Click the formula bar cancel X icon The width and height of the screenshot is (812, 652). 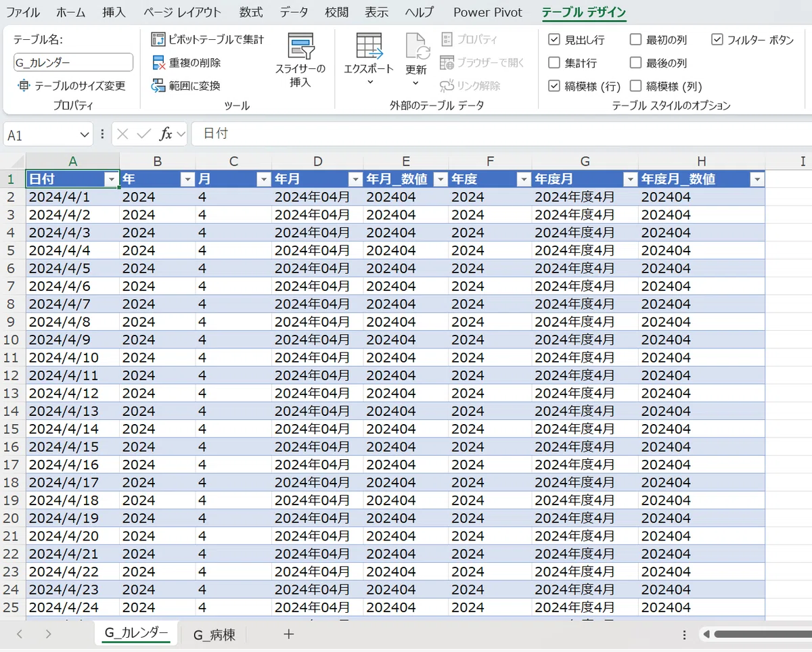coord(122,134)
